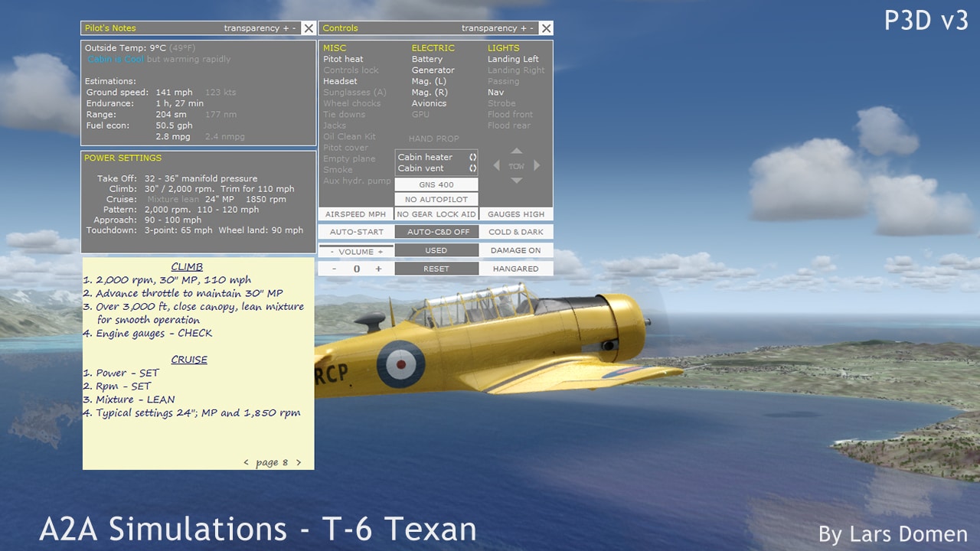The image size is (980, 551).
Task: Click the tow up arrow
Action: 517,151
